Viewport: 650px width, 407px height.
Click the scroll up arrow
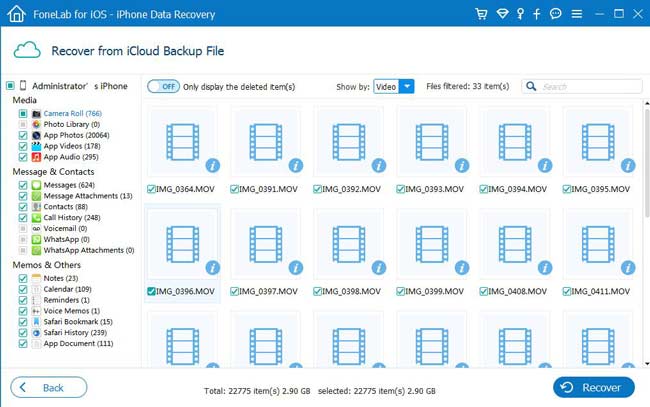pyautogui.click(x=647, y=103)
